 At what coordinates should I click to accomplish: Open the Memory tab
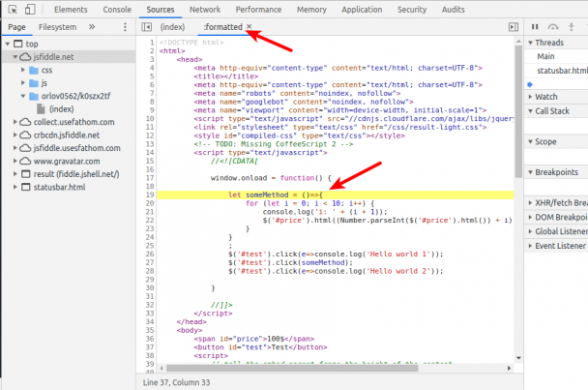[x=311, y=10]
